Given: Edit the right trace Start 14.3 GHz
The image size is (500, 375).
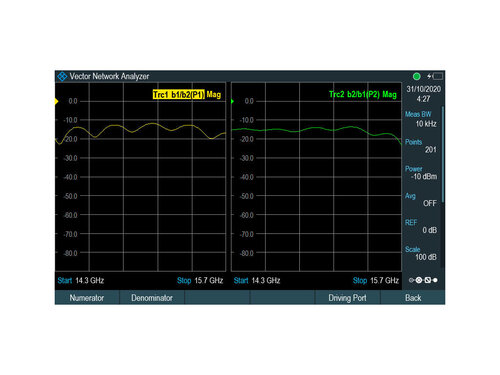Looking at the screenshot, I should [257, 280].
